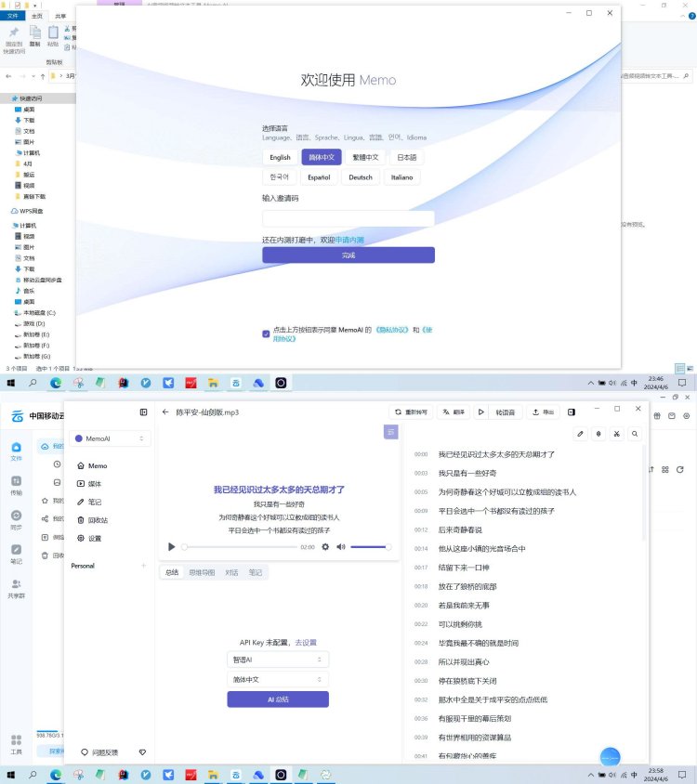Click the Explorer up-arrow navigation button
Image resolution: width=697 pixels, height=784 pixels.
tap(43, 76)
